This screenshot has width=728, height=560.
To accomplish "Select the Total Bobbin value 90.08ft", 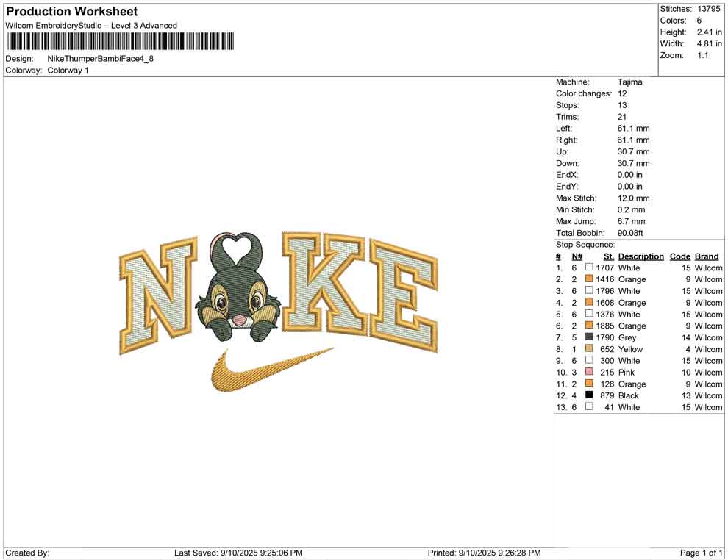I will [x=630, y=233].
